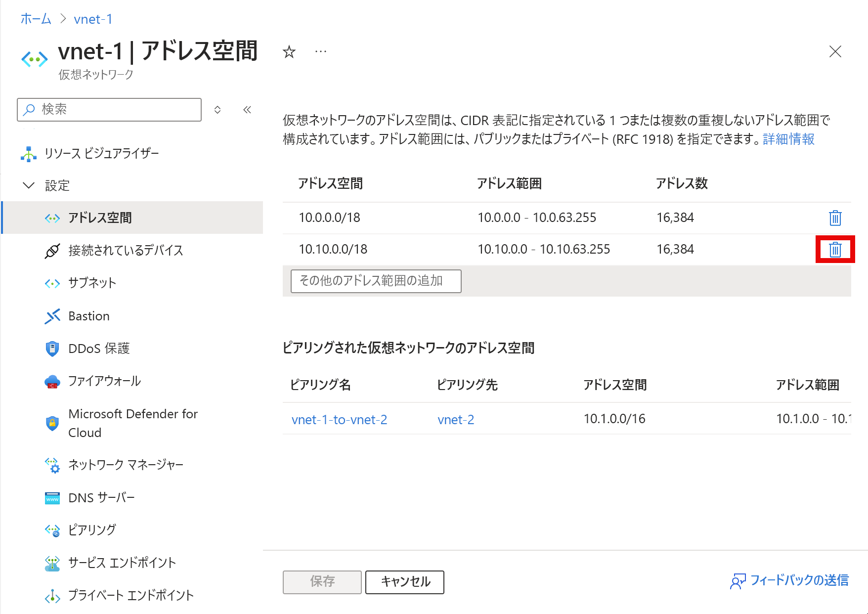Click the trash icon beside 10.0.0.0/18
Image resolution: width=868 pixels, height=614 pixels.
[x=835, y=218]
